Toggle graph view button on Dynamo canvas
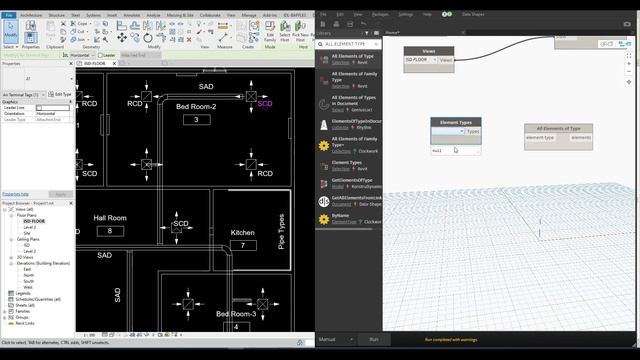 click(x=625, y=44)
